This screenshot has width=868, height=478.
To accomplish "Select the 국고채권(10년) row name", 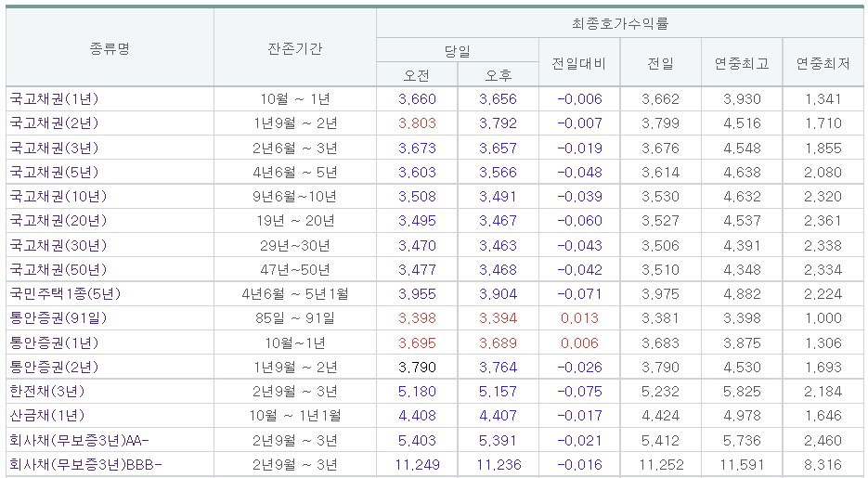I will tap(58, 197).
